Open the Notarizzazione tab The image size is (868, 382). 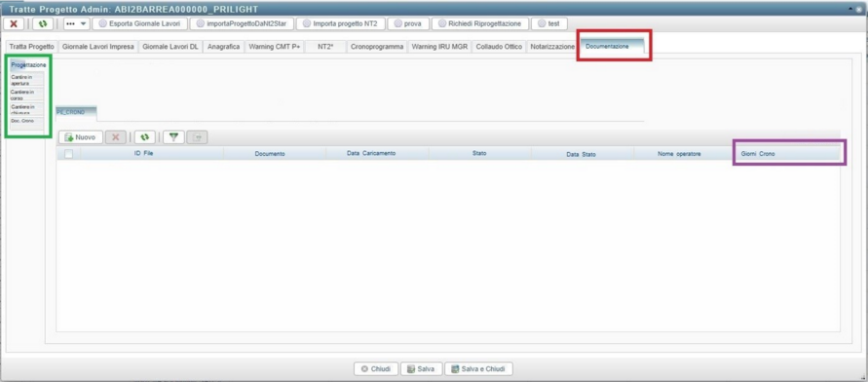click(552, 47)
